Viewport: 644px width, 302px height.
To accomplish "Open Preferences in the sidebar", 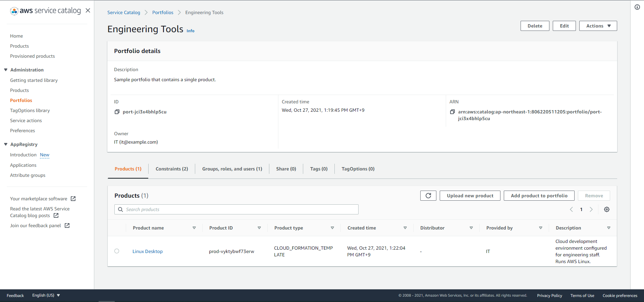I will coord(22,131).
